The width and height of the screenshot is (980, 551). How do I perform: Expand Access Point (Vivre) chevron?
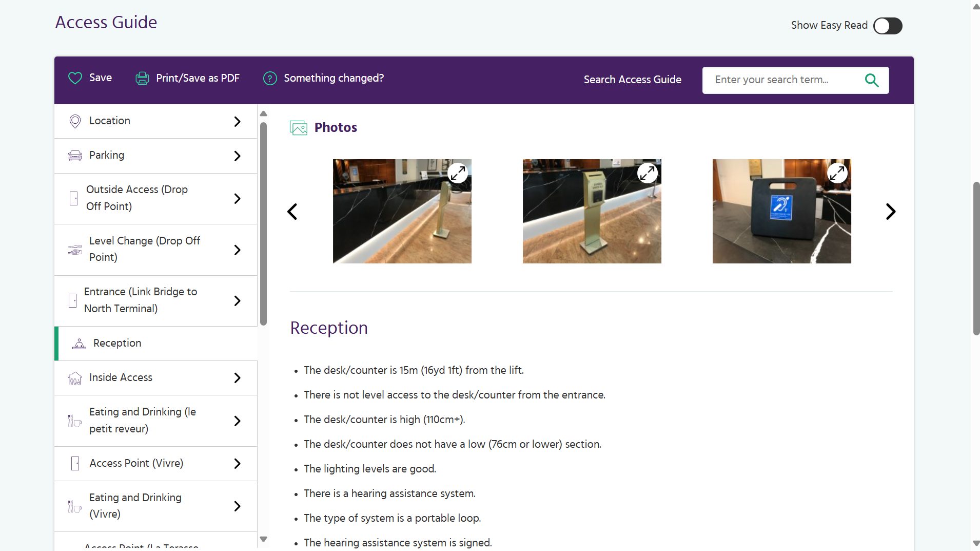tap(237, 464)
